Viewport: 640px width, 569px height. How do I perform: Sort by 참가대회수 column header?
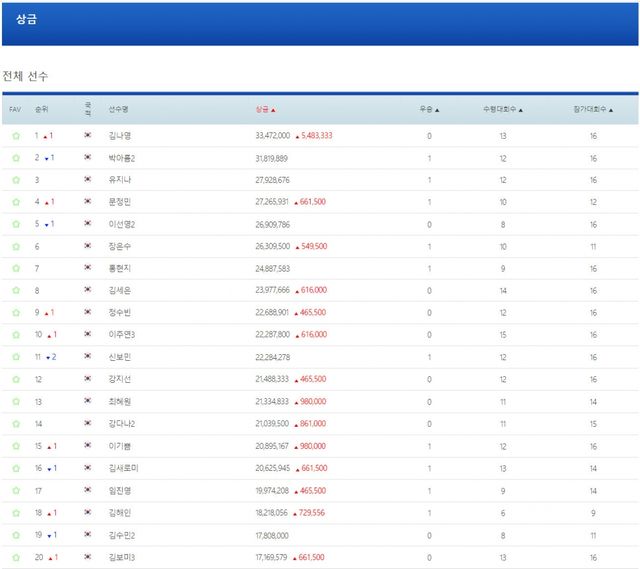tap(593, 109)
